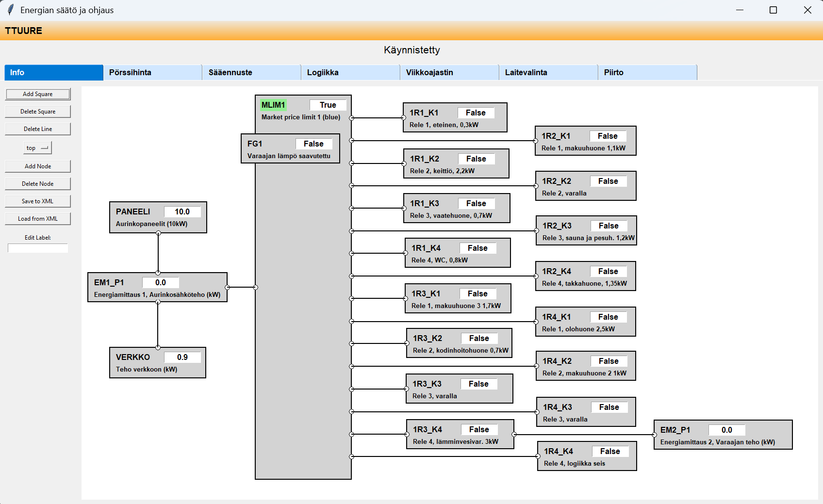Screen dimensions: 823x504
Task: Go to the Laitevalinta tab
Action: (548, 72)
